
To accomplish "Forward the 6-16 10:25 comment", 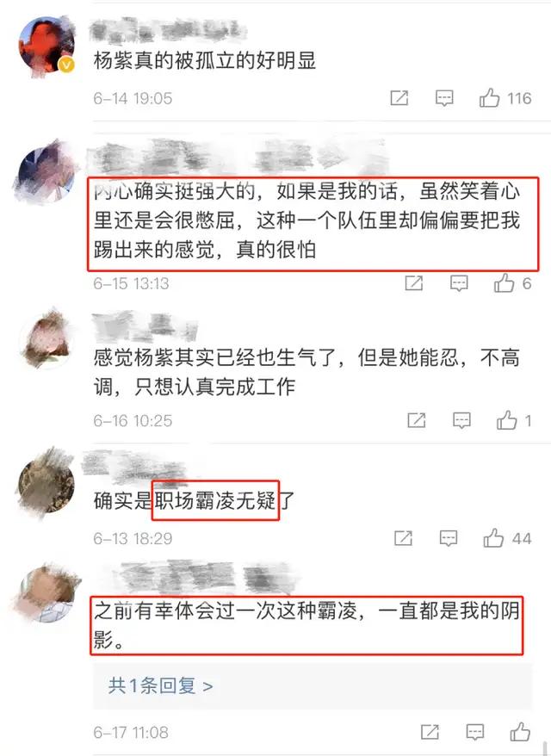I will (x=417, y=420).
